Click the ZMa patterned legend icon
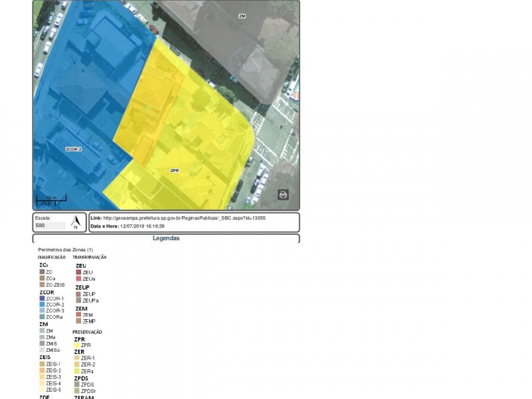 coord(42,337)
